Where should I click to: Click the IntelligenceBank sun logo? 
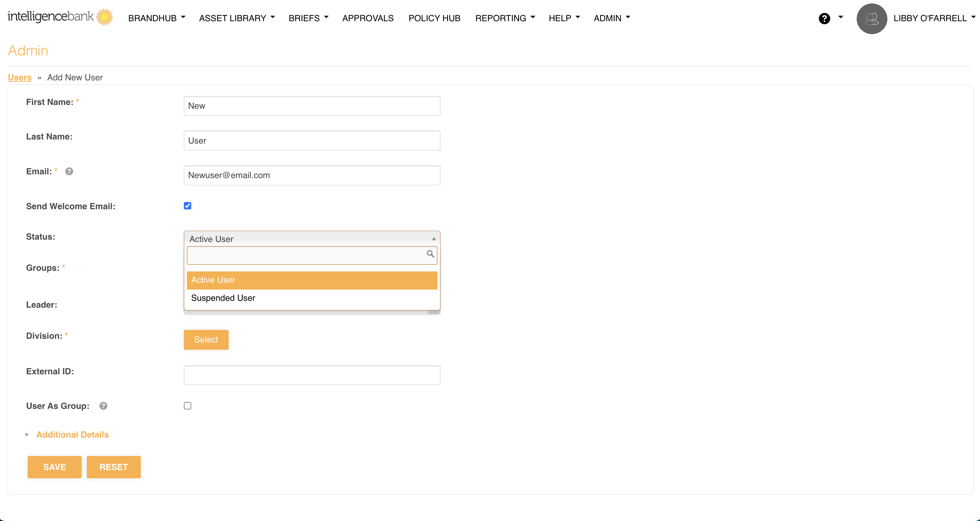(104, 17)
